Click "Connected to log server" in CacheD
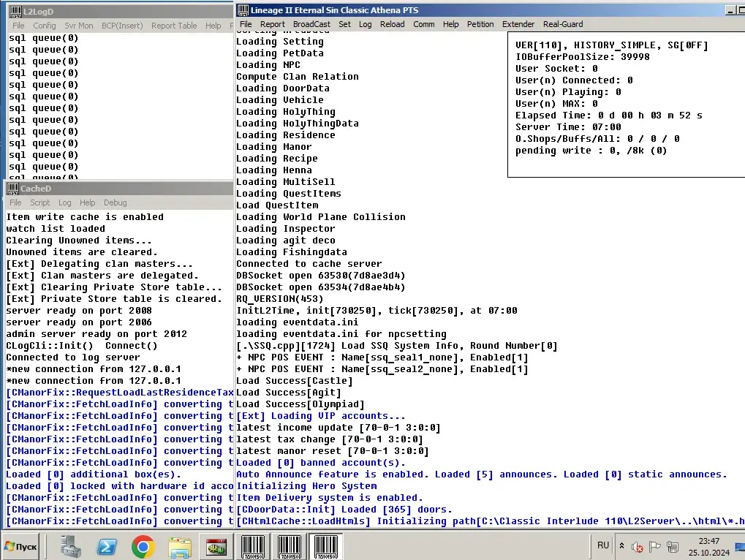This screenshot has width=745, height=560. click(72, 357)
